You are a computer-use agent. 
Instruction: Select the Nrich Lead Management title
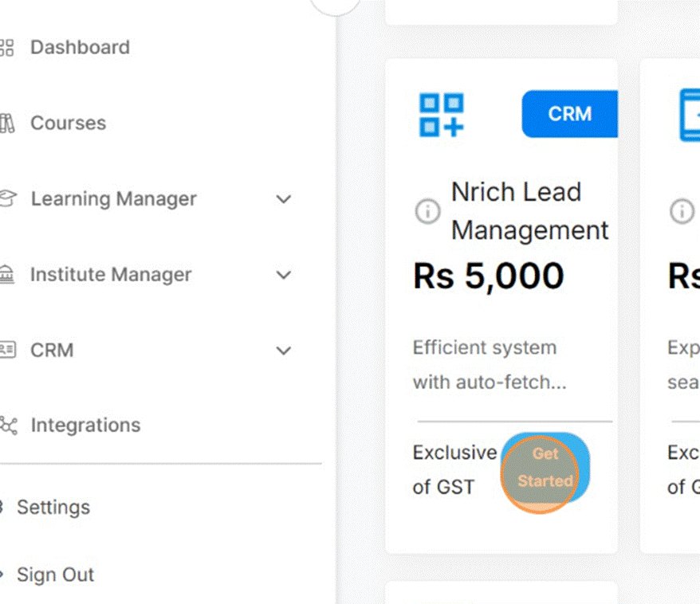(x=529, y=211)
